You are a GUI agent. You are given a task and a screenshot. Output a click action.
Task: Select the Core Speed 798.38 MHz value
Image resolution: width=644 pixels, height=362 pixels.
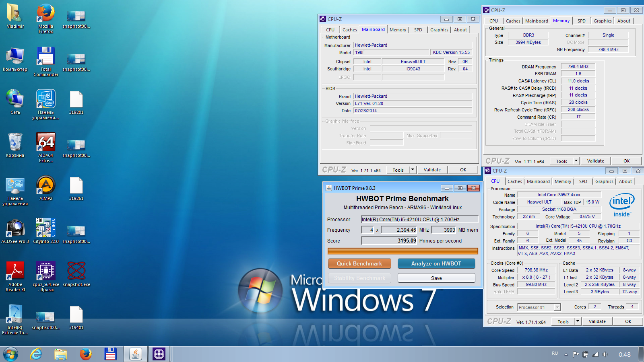pos(537,270)
